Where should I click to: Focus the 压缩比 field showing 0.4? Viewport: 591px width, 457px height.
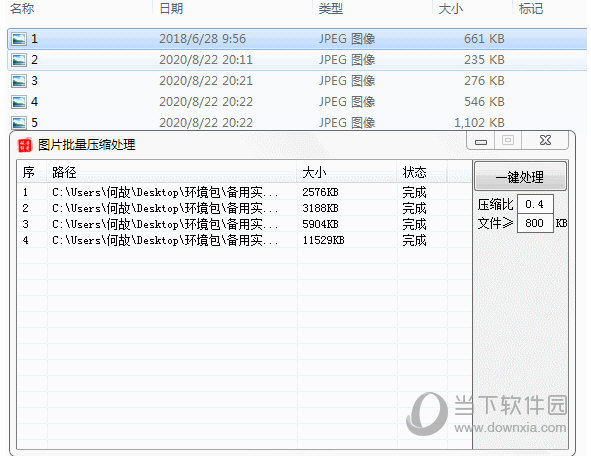[535, 204]
